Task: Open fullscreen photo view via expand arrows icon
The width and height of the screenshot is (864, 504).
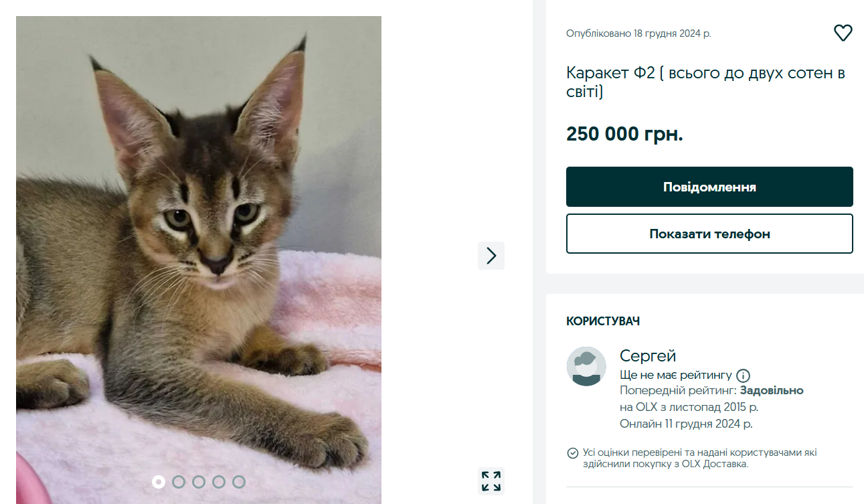Action: click(491, 481)
